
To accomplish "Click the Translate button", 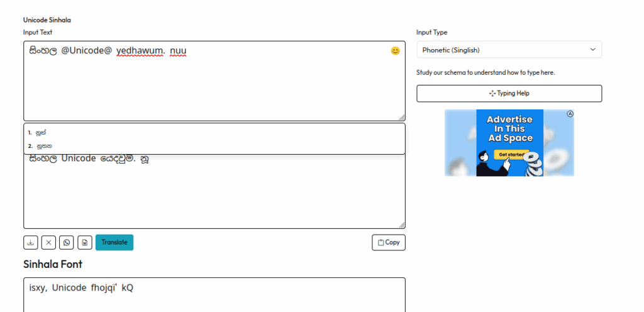I will pos(114,242).
